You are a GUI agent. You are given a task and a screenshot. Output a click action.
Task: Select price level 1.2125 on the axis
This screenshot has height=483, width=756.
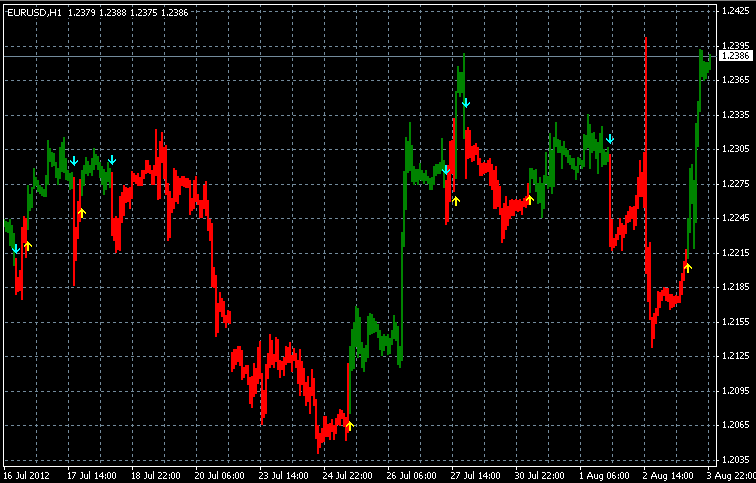[x=736, y=356]
